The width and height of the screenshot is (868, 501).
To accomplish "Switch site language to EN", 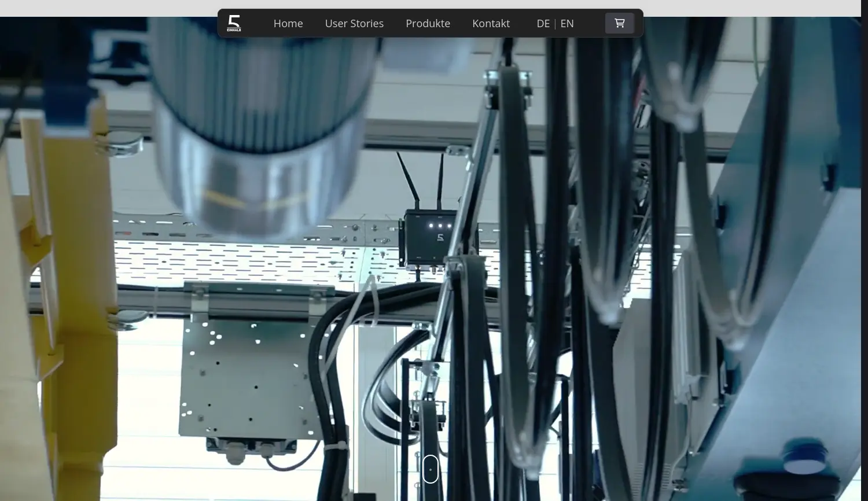I will coord(567,24).
